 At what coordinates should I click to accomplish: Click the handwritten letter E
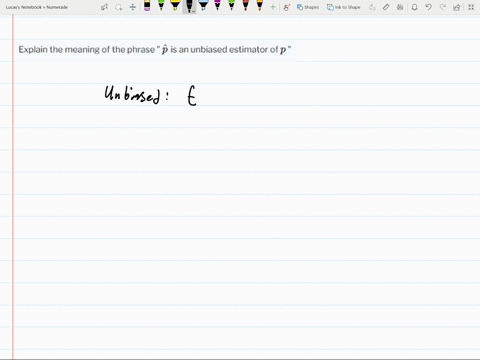192,96
